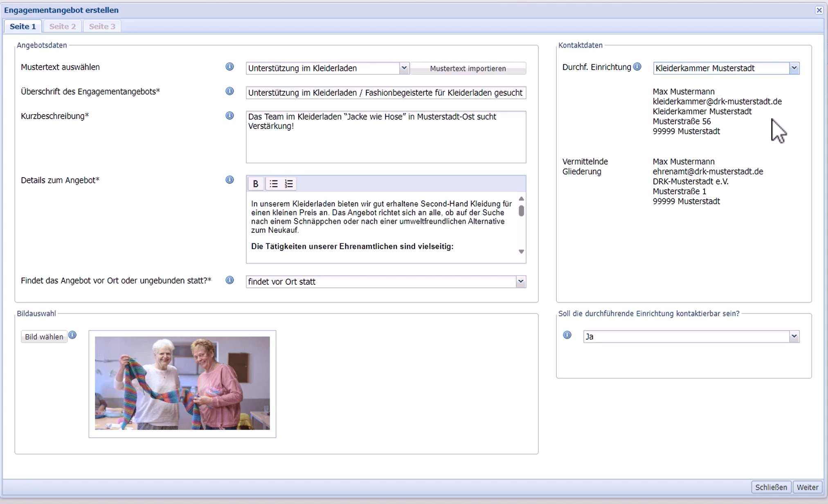Open the Mustertext auswählen dropdown
This screenshot has height=504, width=828.
(404, 68)
